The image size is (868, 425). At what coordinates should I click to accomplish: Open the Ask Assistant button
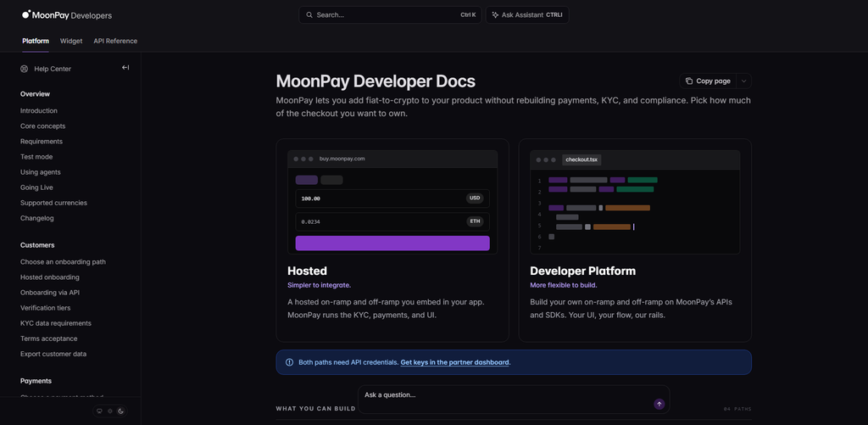pos(527,15)
